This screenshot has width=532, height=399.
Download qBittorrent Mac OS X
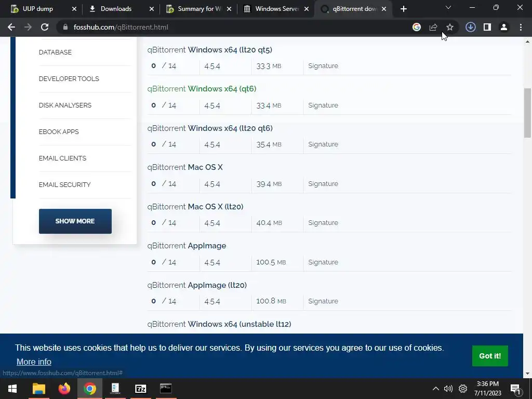point(185,167)
